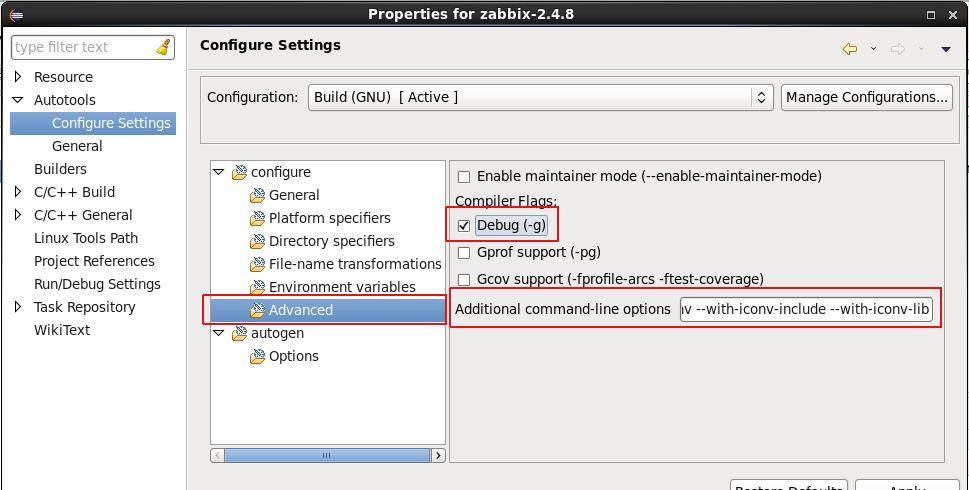Expand the C/C++ Build tree node
Image resolution: width=969 pixels, height=490 pixels.
pyautogui.click(x=18, y=192)
